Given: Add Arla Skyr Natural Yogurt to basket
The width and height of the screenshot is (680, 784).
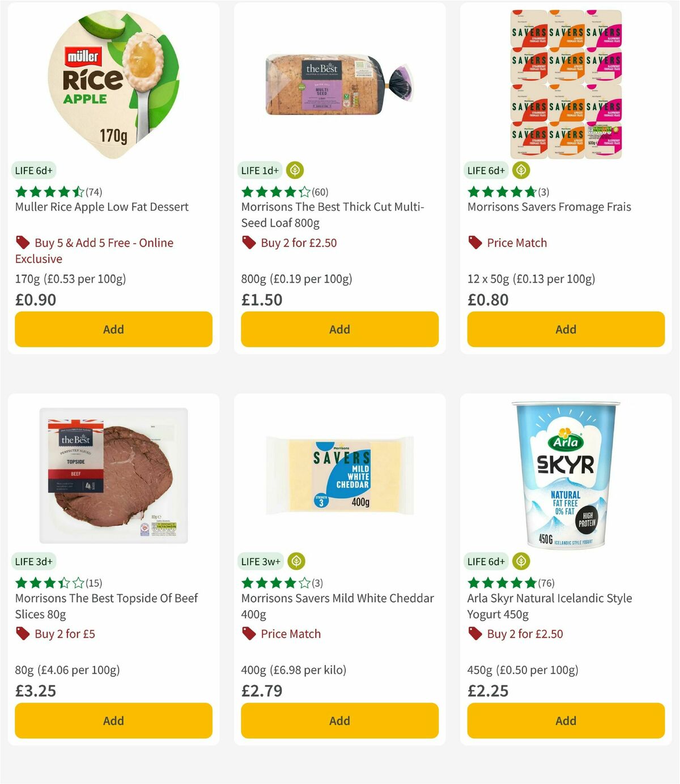Looking at the screenshot, I should pyautogui.click(x=565, y=721).
